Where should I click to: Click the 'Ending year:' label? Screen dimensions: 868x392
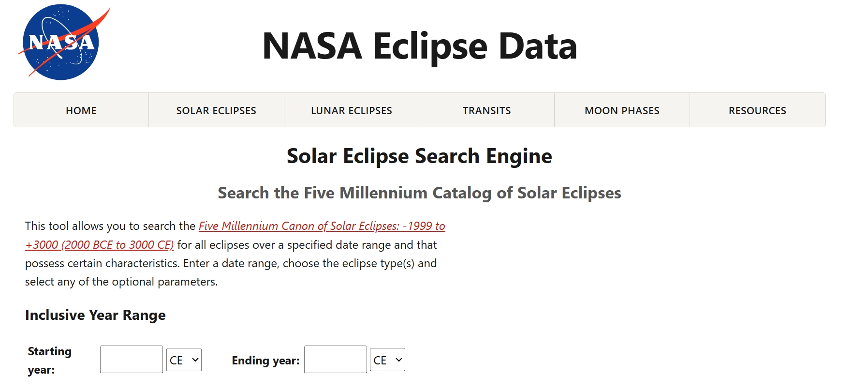[x=265, y=361]
